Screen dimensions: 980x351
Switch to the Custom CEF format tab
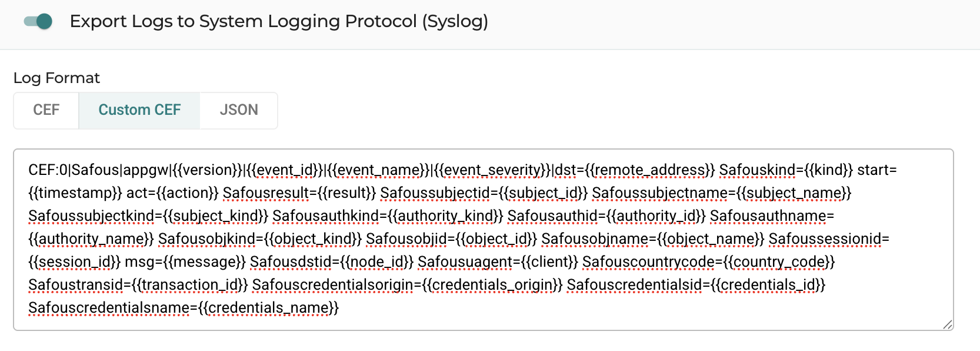point(139,110)
